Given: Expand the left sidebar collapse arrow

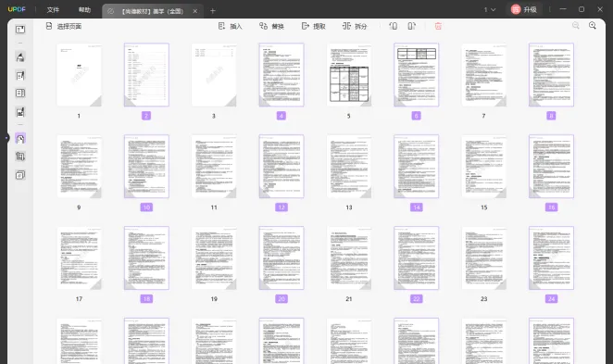Looking at the screenshot, I should click(x=6, y=138).
